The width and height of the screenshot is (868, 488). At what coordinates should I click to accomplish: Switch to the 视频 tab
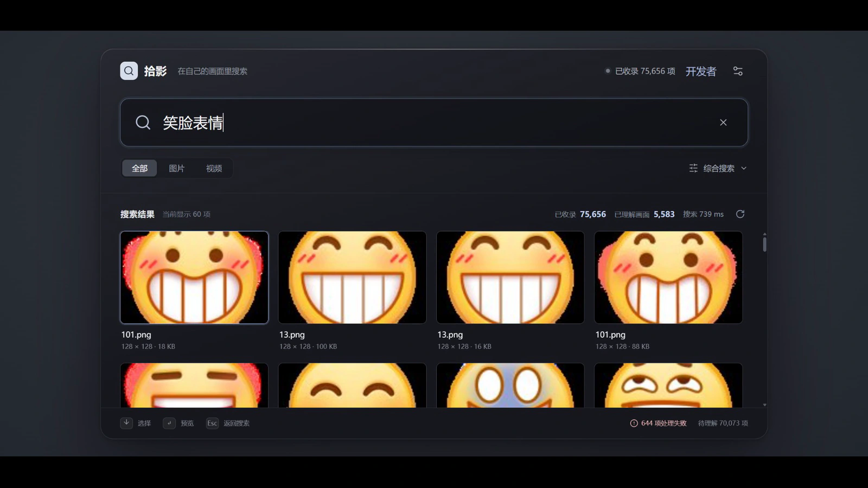(x=214, y=168)
